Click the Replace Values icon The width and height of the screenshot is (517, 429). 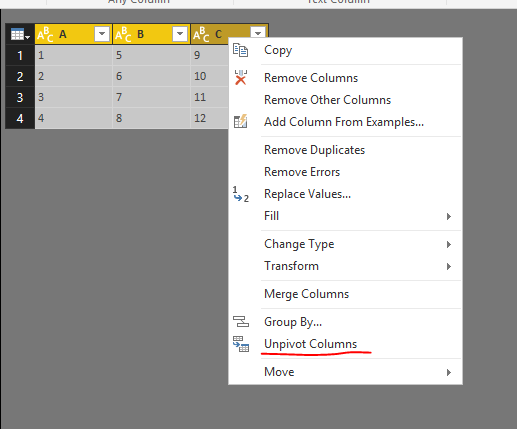pos(240,194)
